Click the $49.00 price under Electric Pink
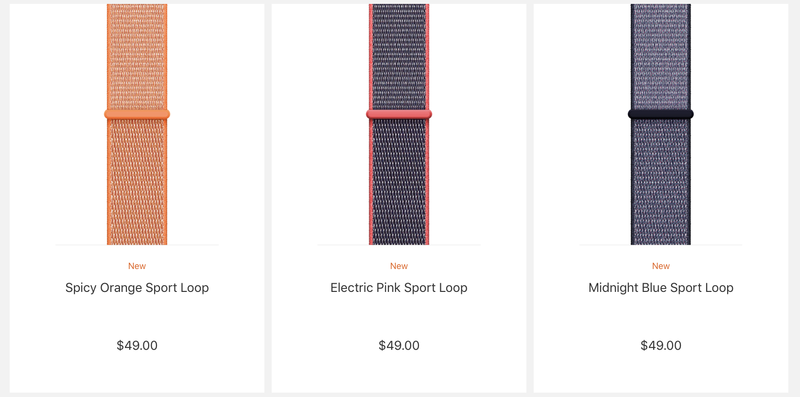 coord(399,345)
